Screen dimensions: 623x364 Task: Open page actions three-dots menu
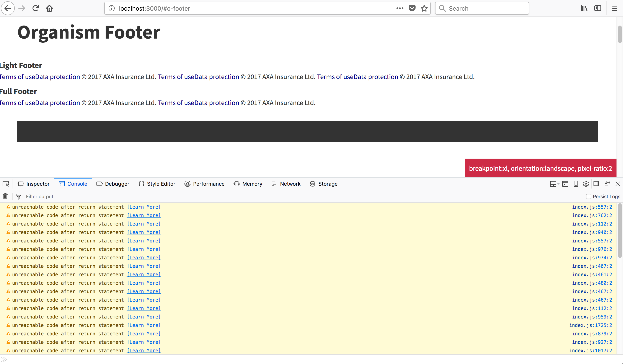click(x=400, y=8)
